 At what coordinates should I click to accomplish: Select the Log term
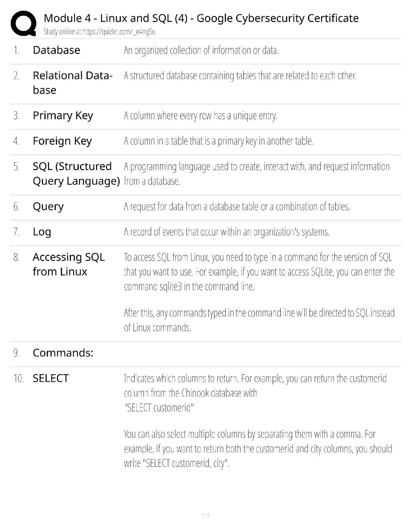(x=42, y=232)
